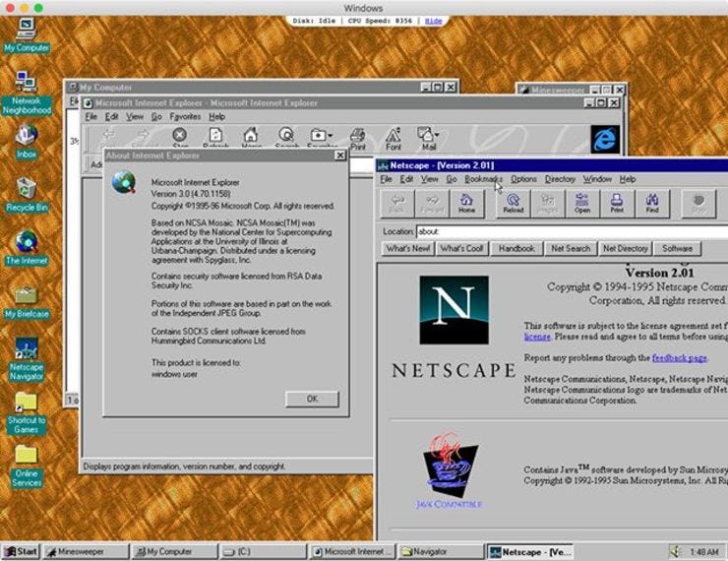
Task: Click the Hide link in top status bar
Action: (434, 21)
